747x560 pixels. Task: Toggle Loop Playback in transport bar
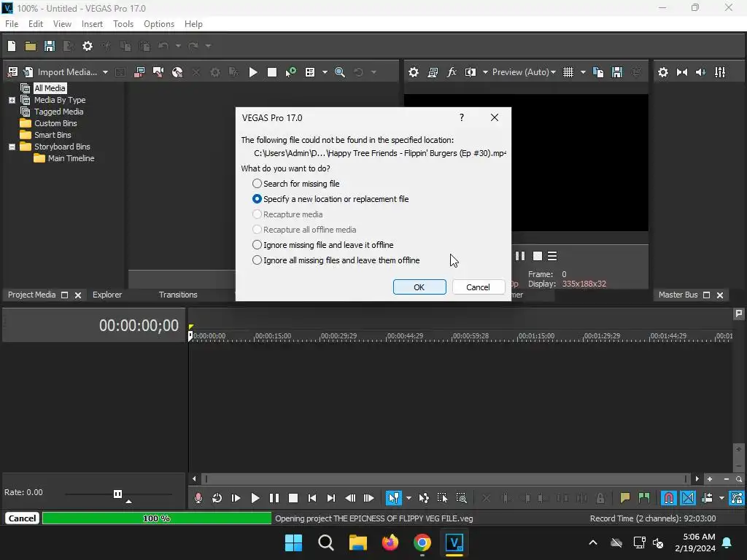coord(217,498)
